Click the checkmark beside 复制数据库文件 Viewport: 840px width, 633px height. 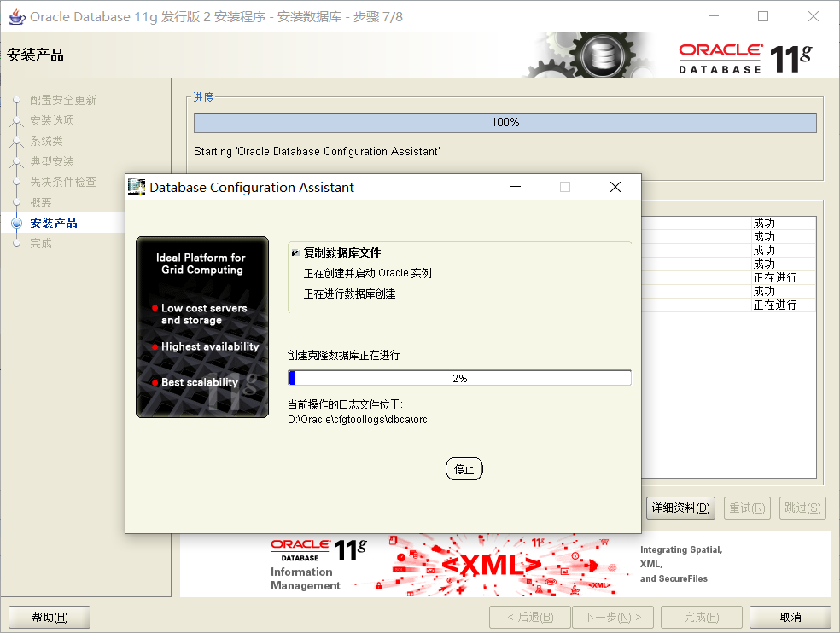pyautogui.click(x=295, y=253)
